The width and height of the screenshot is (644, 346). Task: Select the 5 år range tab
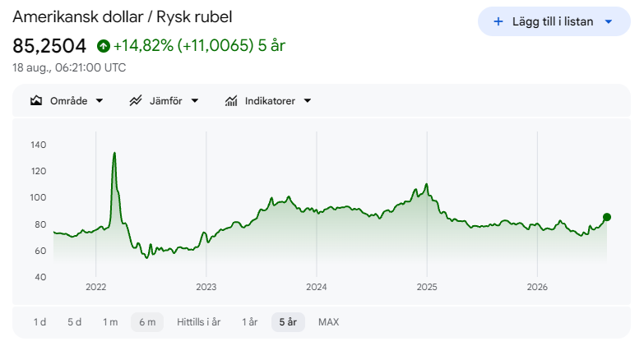288,322
